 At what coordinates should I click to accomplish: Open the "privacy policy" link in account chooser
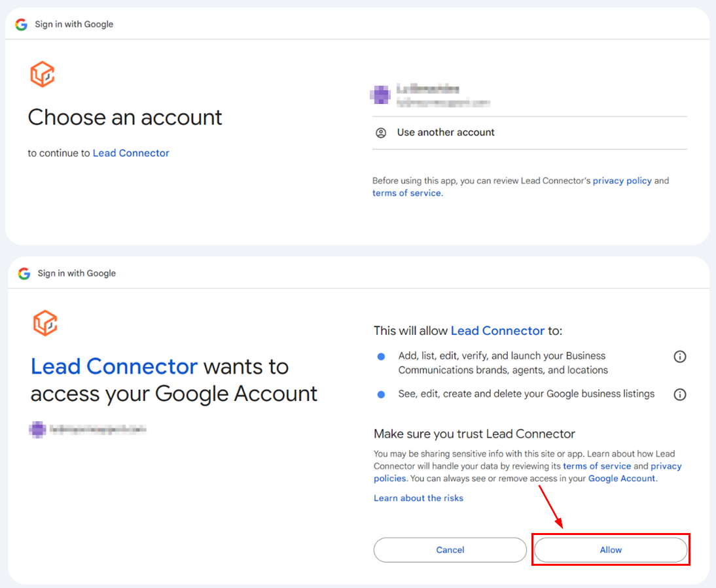(622, 181)
